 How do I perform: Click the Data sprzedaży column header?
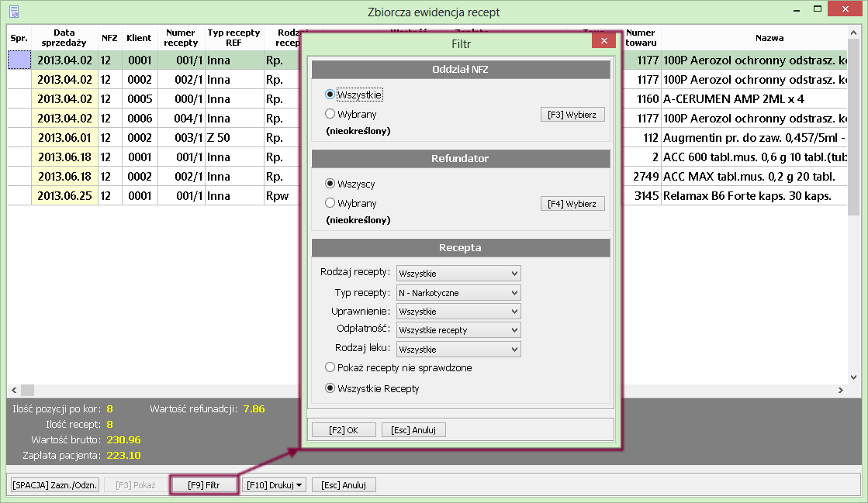point(64,38)
